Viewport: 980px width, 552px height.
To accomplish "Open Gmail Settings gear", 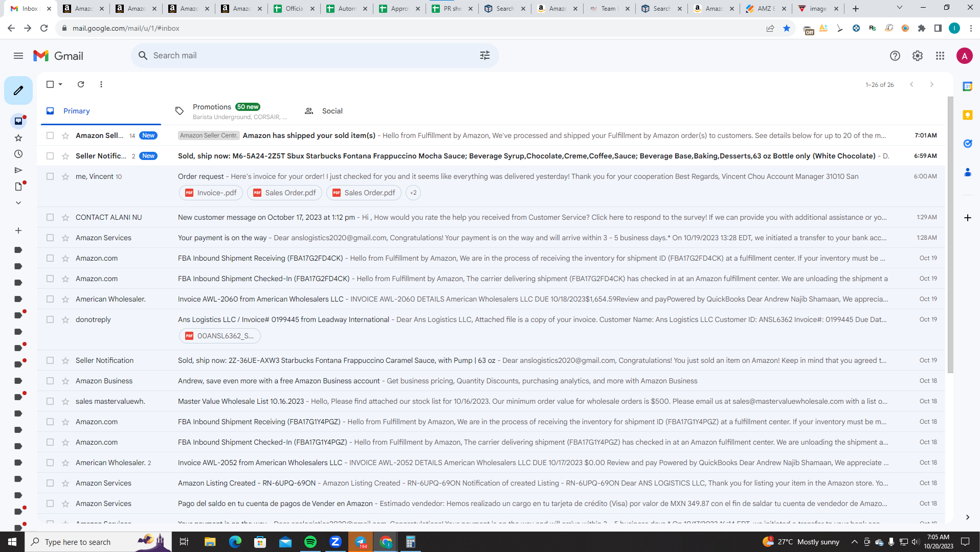I will [x=918, y=56].
